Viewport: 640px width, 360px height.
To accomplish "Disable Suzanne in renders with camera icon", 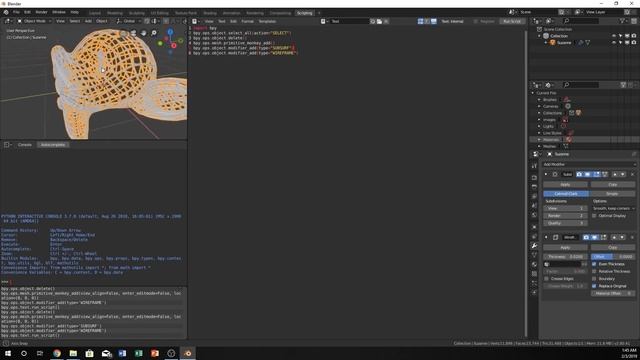I will pyautogui.click(x=634, y=42).
